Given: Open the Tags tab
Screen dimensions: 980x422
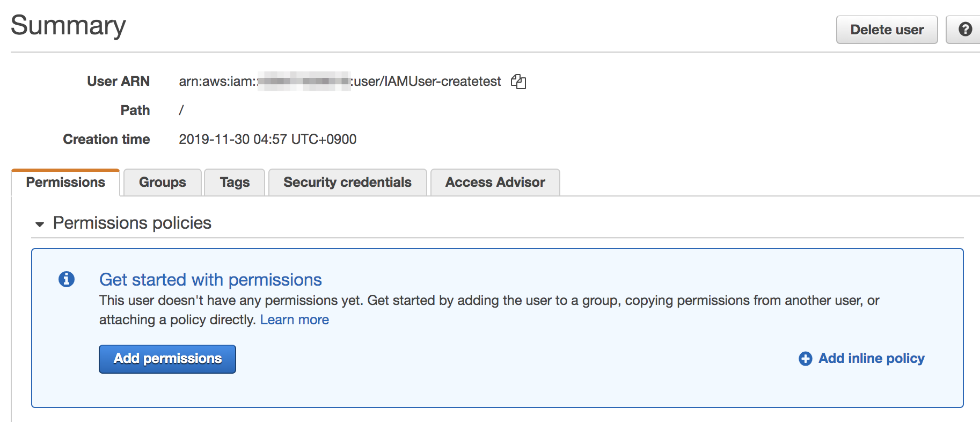Looking at the screenshot, I should pos(235,183).
